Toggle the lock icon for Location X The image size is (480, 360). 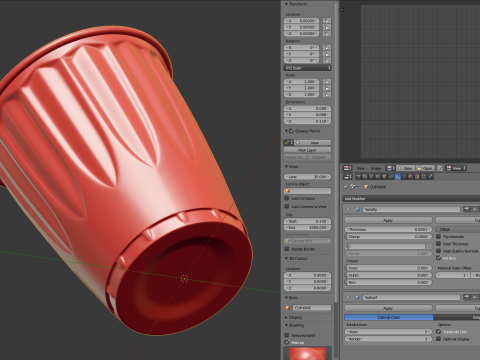[327, 21]
